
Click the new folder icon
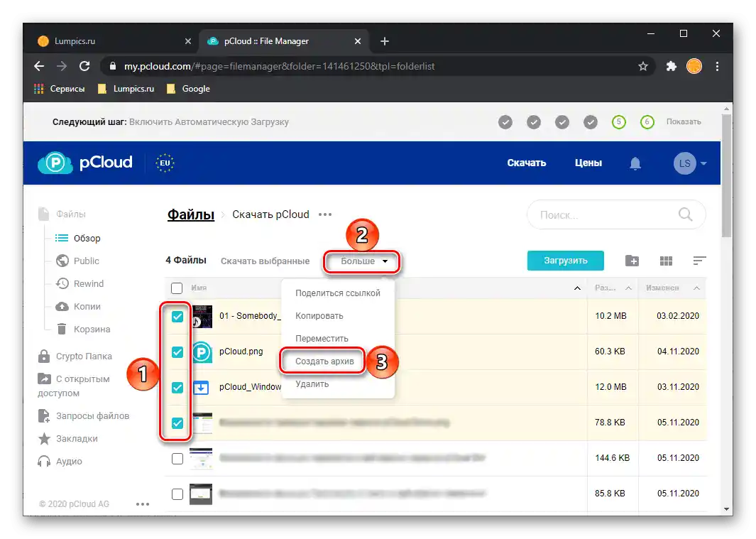click(632, 261)
